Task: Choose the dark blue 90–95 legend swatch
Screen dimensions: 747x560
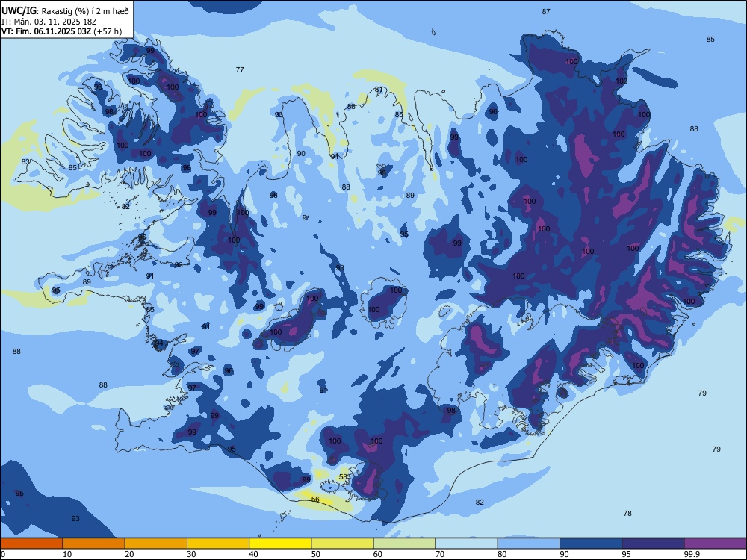Action: (591, 544)
